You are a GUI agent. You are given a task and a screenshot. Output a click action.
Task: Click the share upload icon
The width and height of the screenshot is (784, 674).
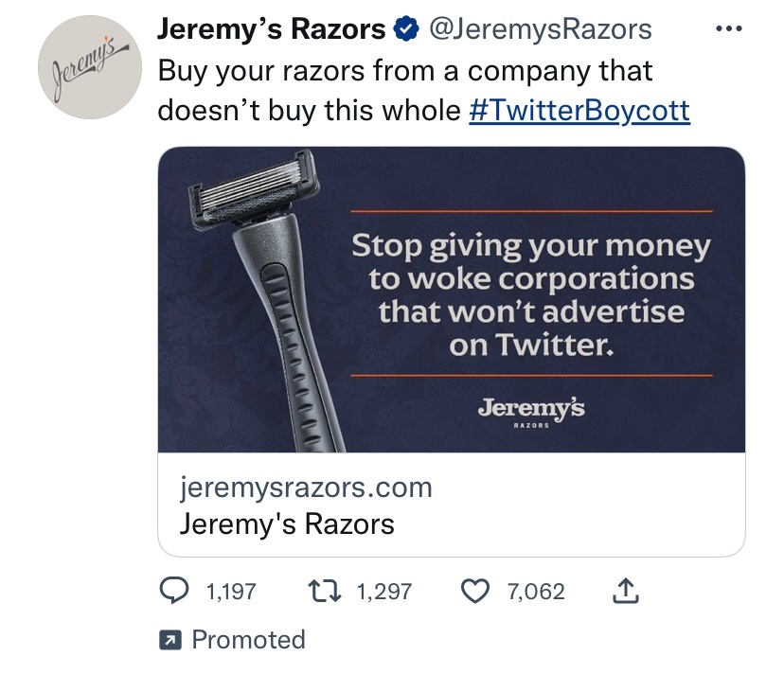[626, 591]
